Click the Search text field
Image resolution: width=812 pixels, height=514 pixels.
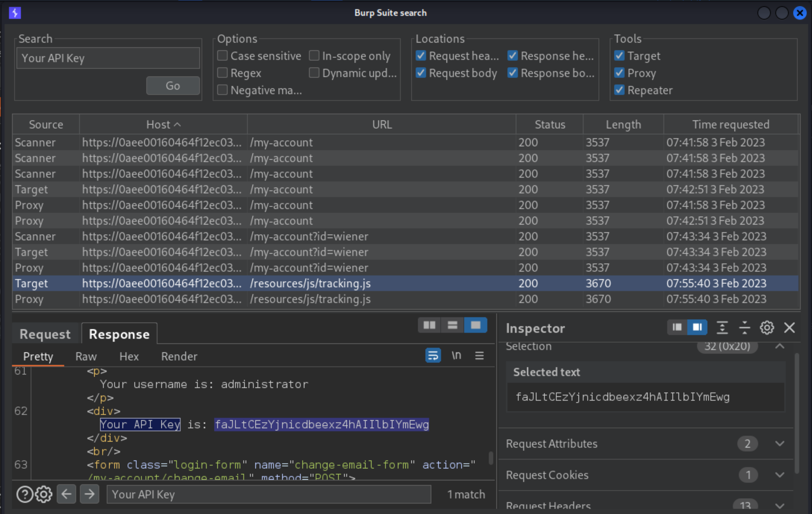(108, 58)
